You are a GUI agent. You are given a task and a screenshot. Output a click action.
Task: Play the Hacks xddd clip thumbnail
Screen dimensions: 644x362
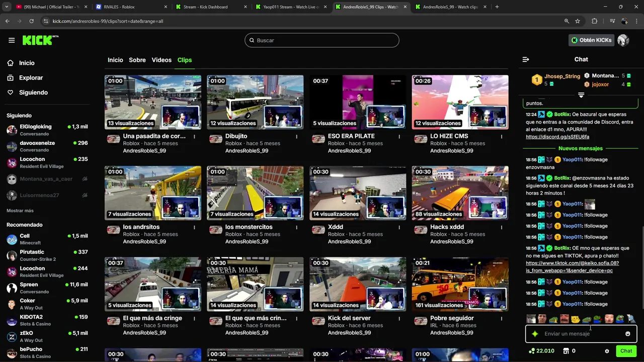pos(460,193)
